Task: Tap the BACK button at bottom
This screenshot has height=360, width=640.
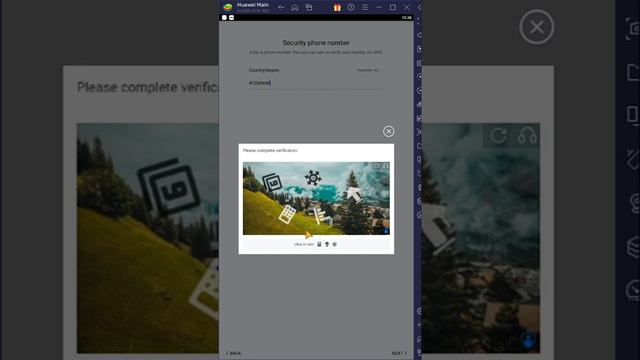Action: point(234,353)
